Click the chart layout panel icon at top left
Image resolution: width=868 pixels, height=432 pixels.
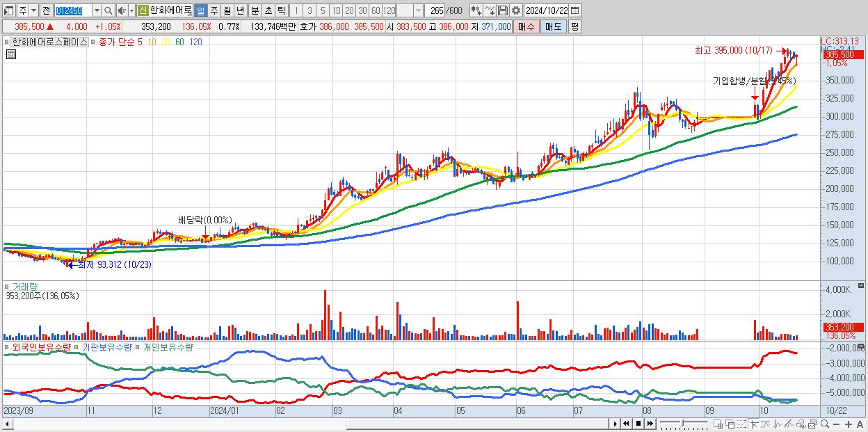(x=8, y=10)
